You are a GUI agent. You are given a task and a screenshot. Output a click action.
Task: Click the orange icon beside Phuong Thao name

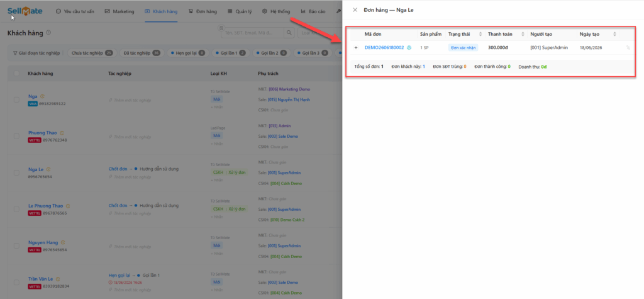pos(62,133)
